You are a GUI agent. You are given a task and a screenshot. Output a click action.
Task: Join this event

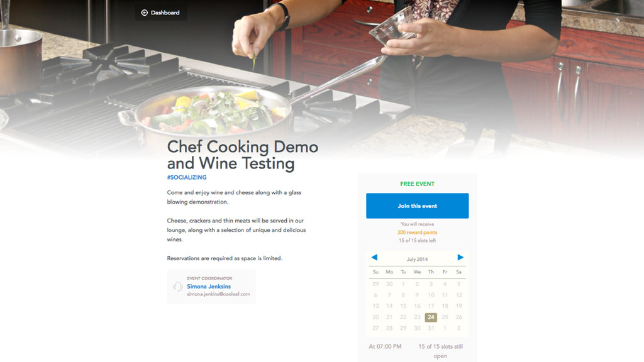418,206
